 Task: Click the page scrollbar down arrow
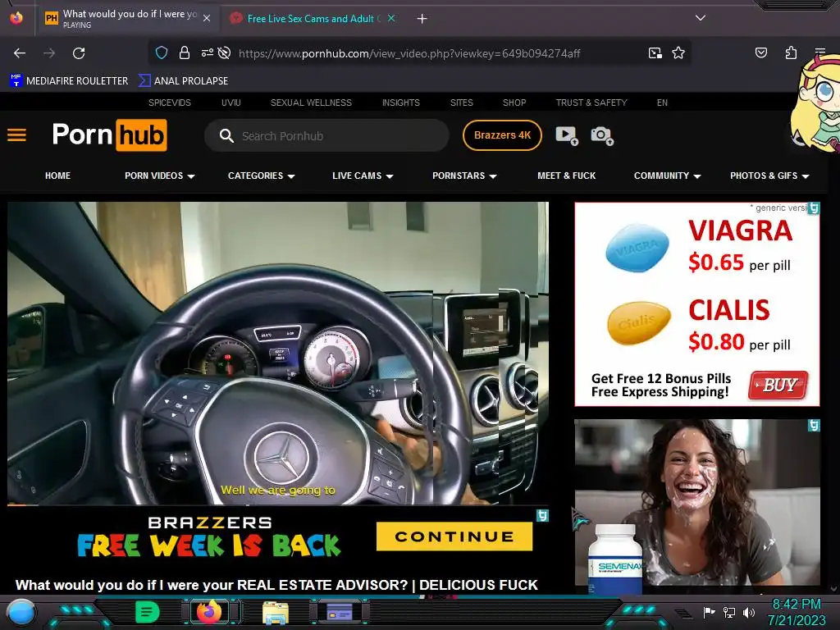[833, 589]
